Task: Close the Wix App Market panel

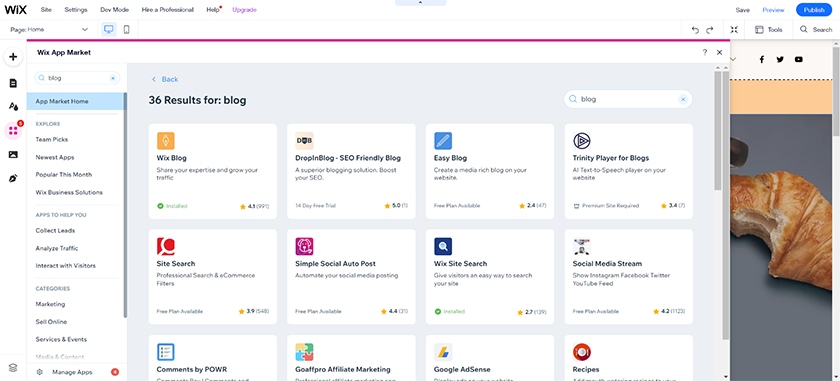Action: pyautogui.click(x=719, y=53)
